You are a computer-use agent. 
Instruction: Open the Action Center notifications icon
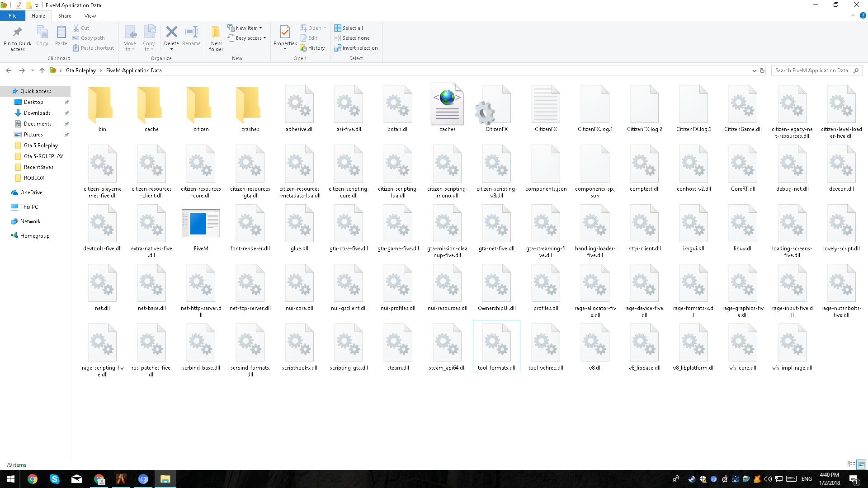(x=854, y=479)
